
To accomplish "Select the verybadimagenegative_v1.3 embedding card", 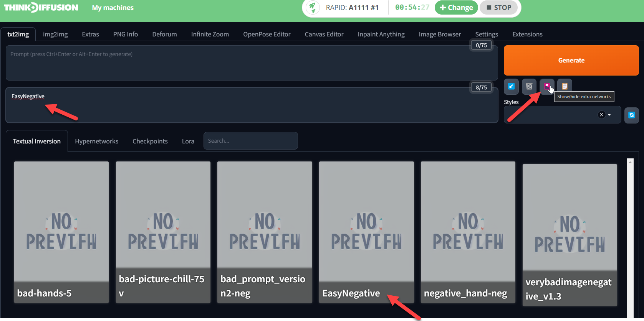I will pos(570,235).
